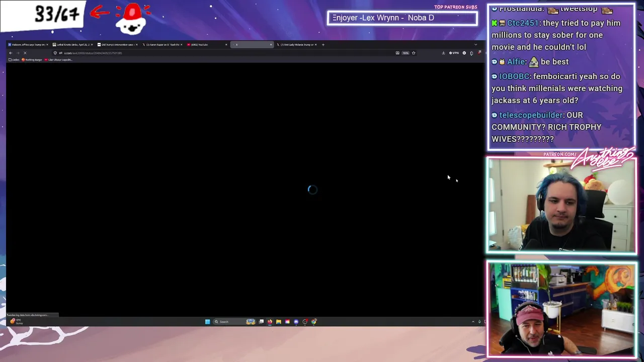This screenshot has width=644, height=362.
Task: Open a new browser tab
Action: [323, 44]
